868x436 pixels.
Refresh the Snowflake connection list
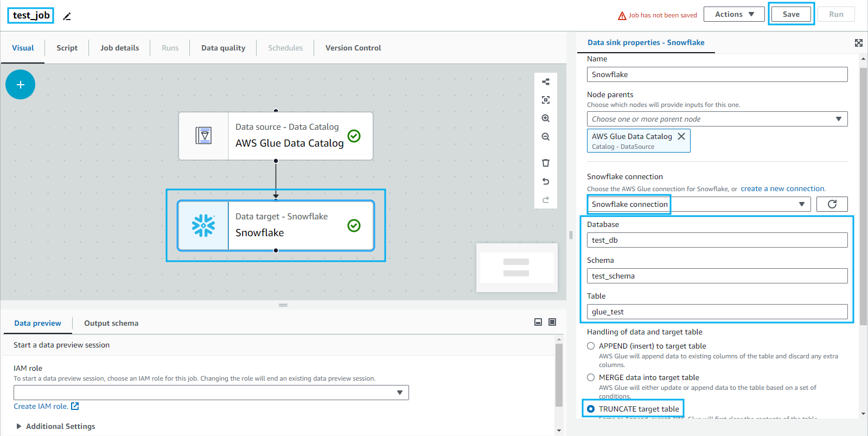[x=832, y=204]
